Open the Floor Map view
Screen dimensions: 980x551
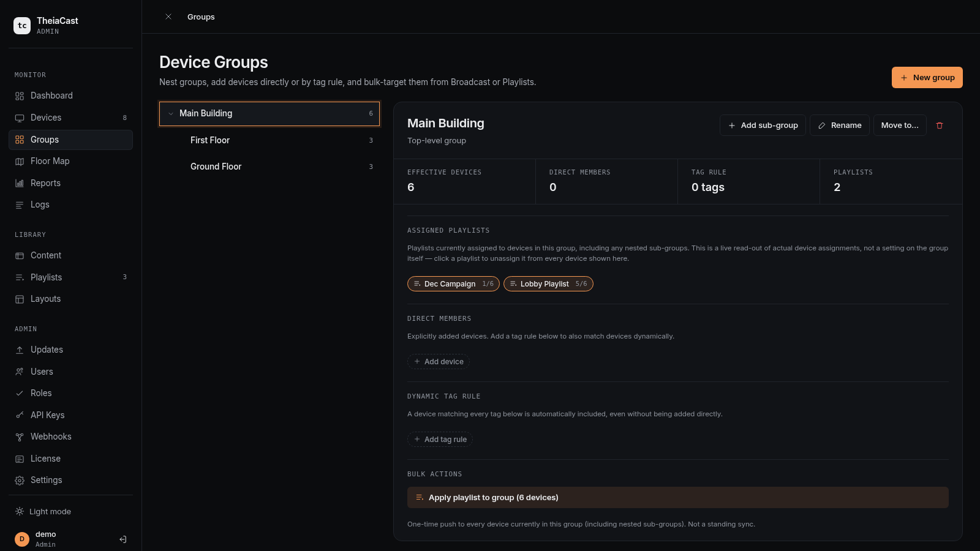(70, 161)
